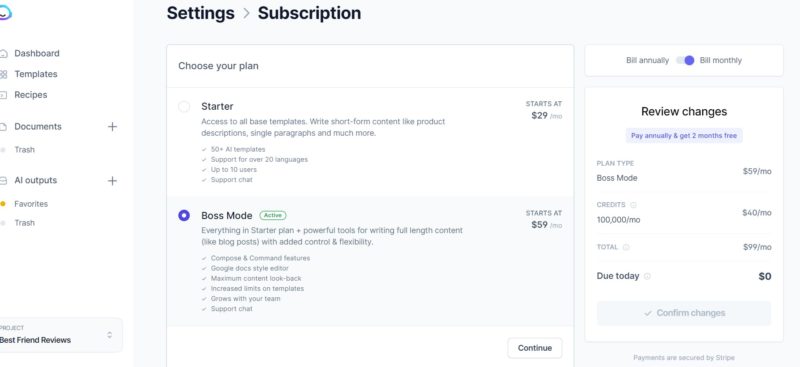
Task: Add a new document with plus icon
Action: (x=112, y=127)
